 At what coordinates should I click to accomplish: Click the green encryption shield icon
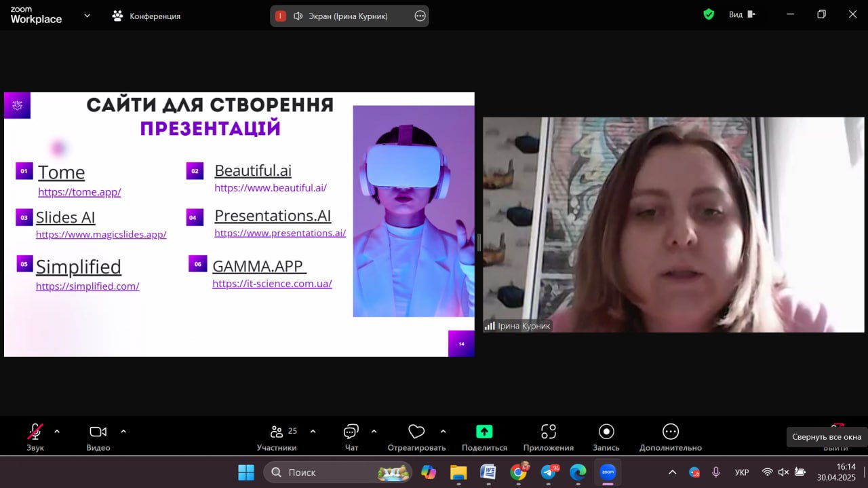pyautogui.click(x=709, y=14)
